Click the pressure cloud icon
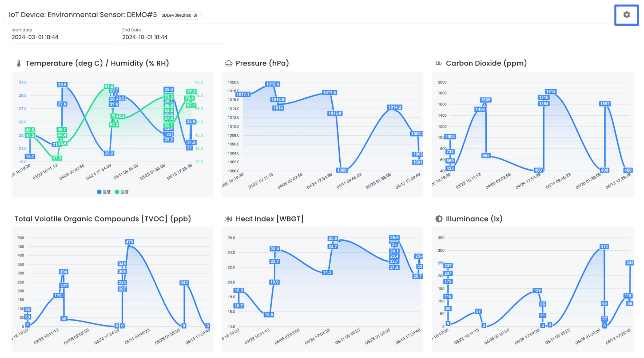 pos(229,63)
